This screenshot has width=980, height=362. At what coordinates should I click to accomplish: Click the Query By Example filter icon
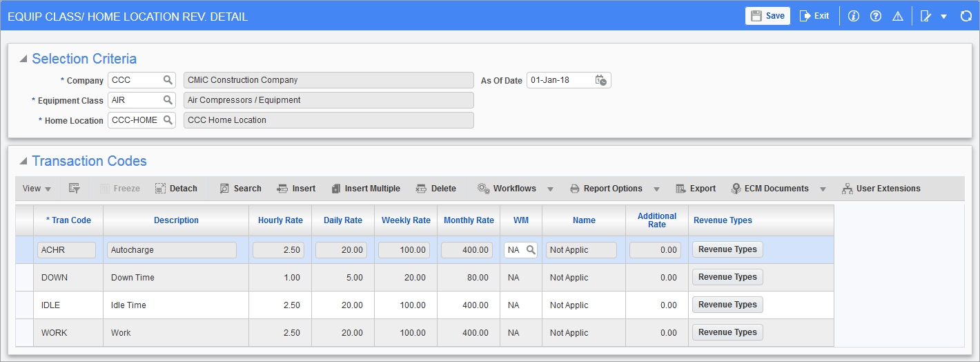point(75,189)
